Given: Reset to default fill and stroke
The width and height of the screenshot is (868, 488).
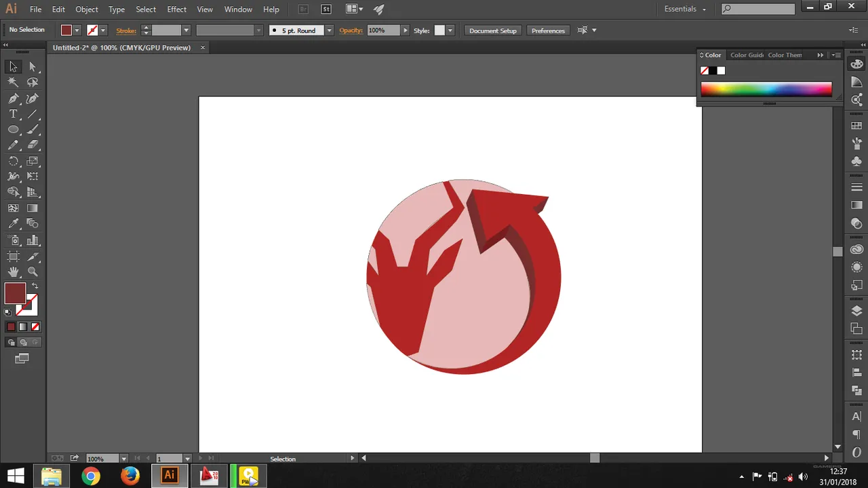Looking at the screenshot, I should 7,312.
